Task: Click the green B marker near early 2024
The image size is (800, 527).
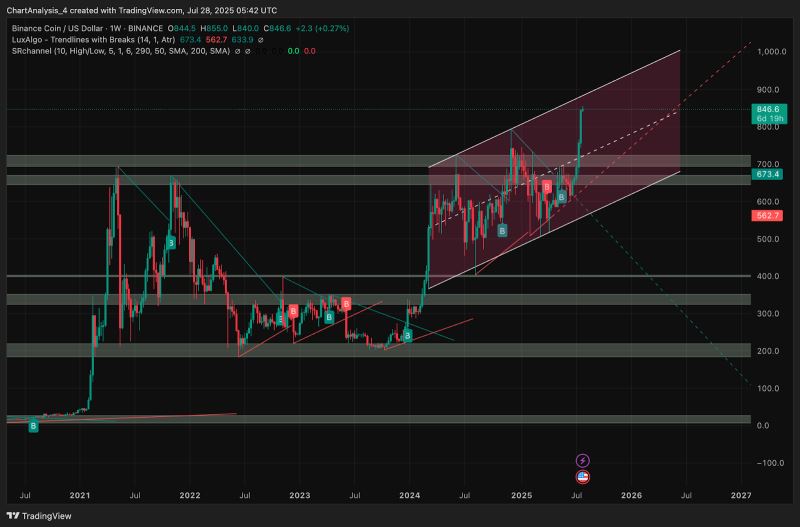Action: [407, 336]
